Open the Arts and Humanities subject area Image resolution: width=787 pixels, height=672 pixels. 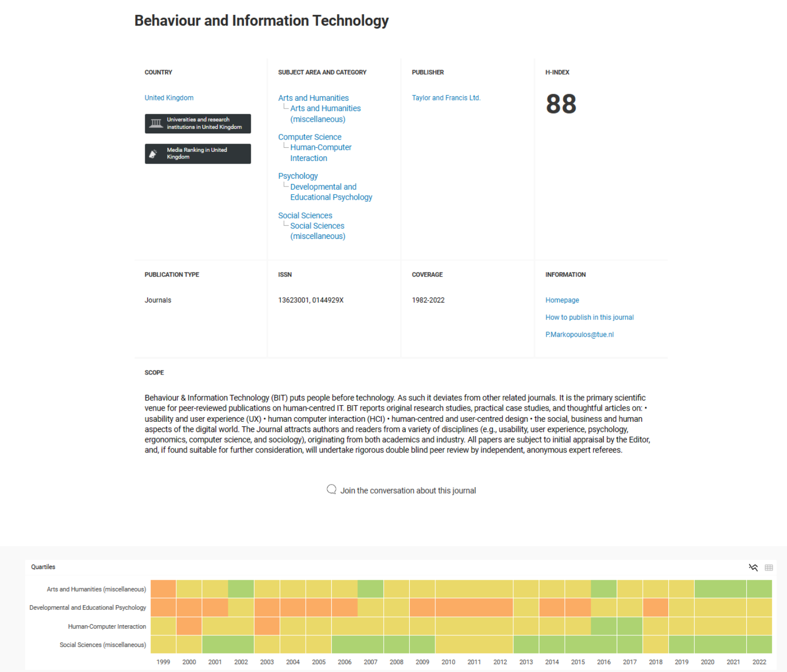pos(313,97)
